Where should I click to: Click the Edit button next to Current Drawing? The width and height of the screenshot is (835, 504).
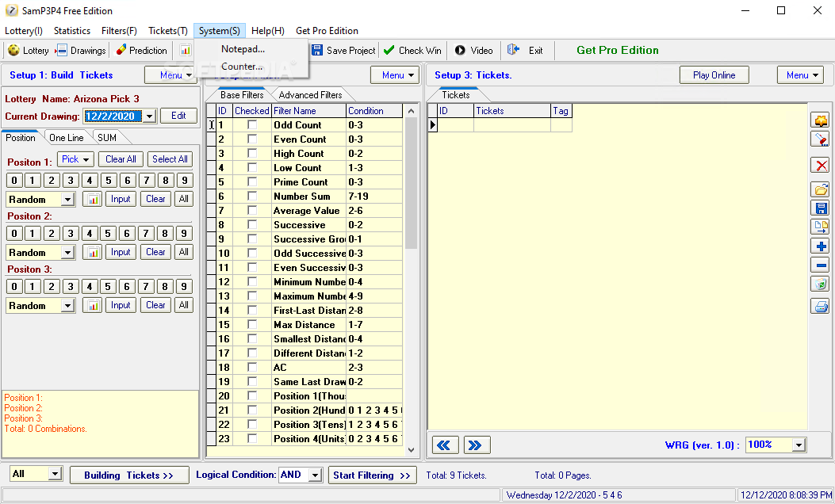pyautogui.click(x=178, y=116)
